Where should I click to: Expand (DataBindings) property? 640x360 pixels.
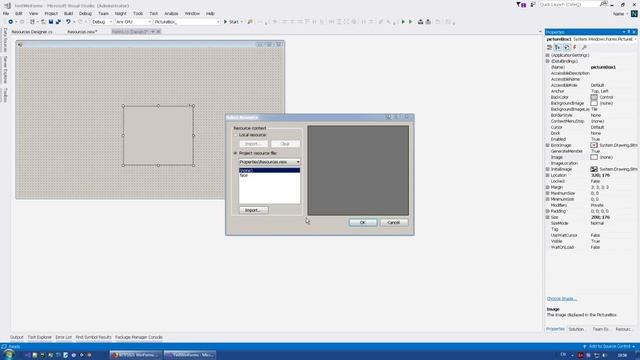click(548, 61)
